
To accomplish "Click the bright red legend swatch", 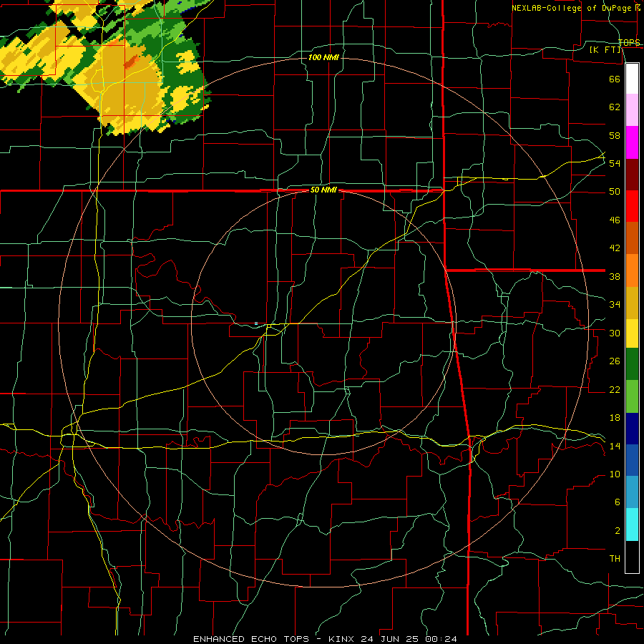I will (632, 206).
